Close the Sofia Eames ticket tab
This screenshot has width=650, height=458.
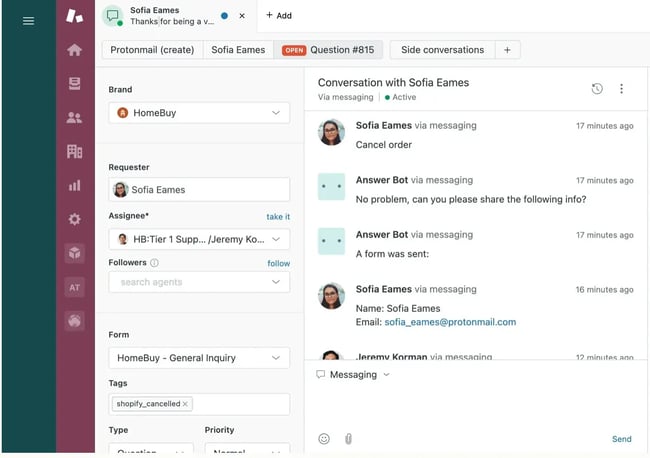(242, 16)
